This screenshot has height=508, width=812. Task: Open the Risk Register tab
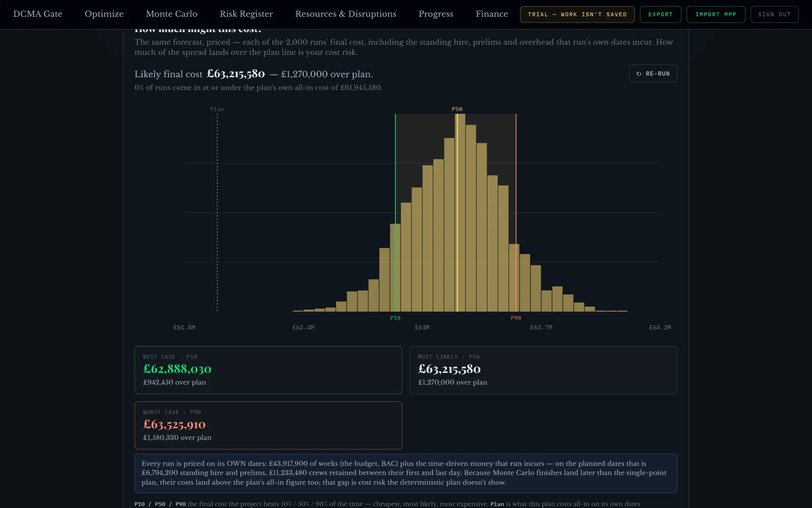pos(246,14)
